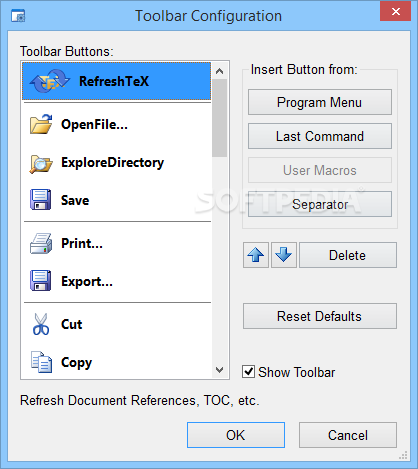Click the list scrollbar thumb
The image size is (418, 469).
click(219, 118)
